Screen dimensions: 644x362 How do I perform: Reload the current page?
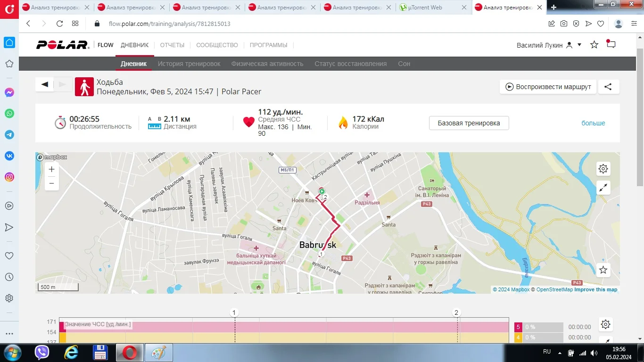tap(59, 24)
